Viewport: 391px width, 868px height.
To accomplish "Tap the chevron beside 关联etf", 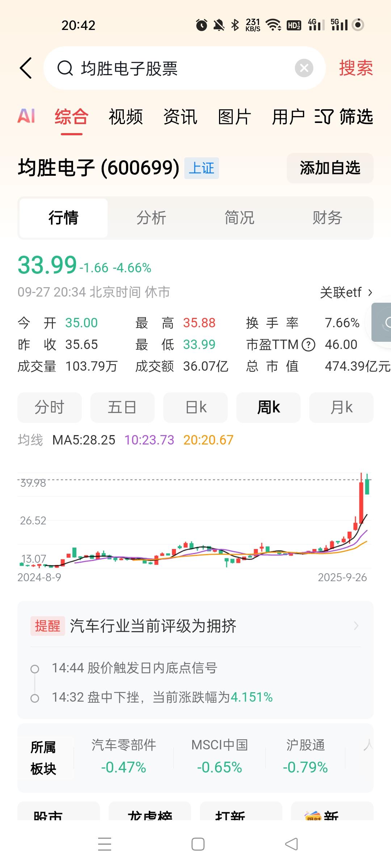I will (370, 292).
